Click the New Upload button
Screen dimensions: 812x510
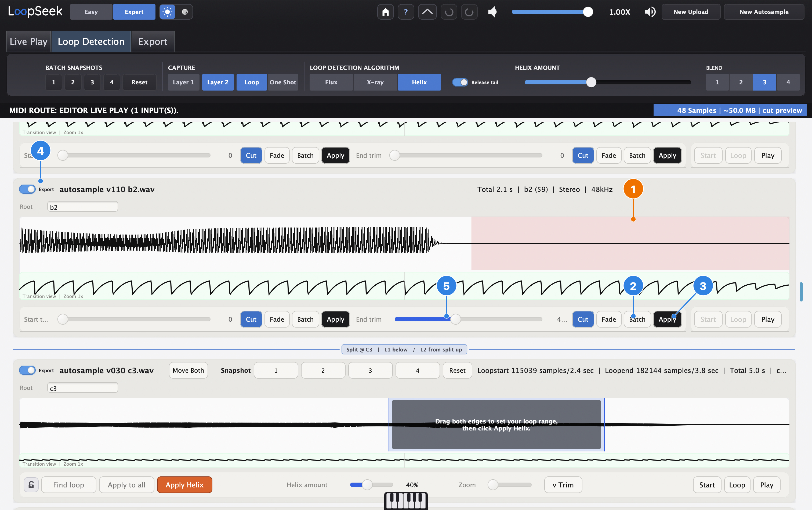click(x=691, y=12)
